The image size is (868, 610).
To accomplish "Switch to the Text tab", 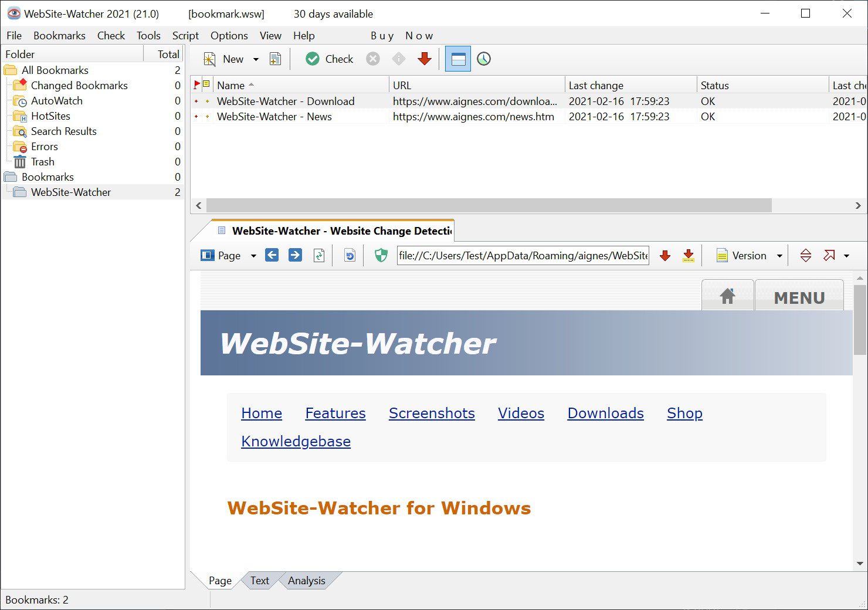I will click(260, 580).
